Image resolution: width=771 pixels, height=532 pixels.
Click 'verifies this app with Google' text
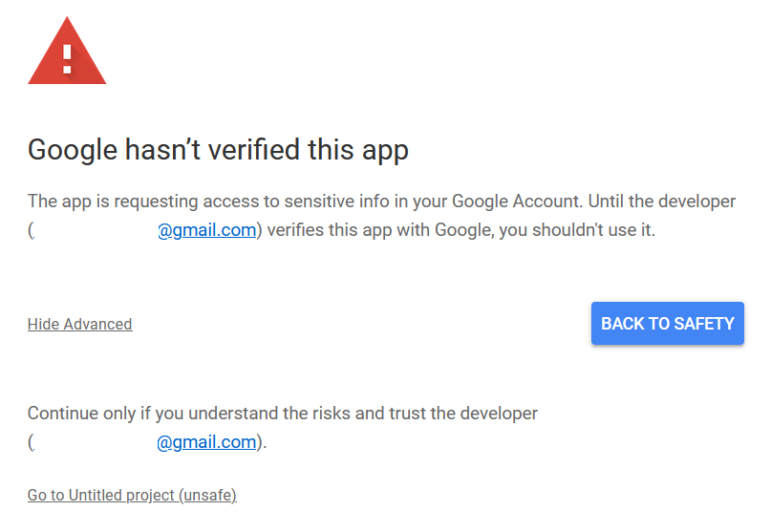[380, 229]
